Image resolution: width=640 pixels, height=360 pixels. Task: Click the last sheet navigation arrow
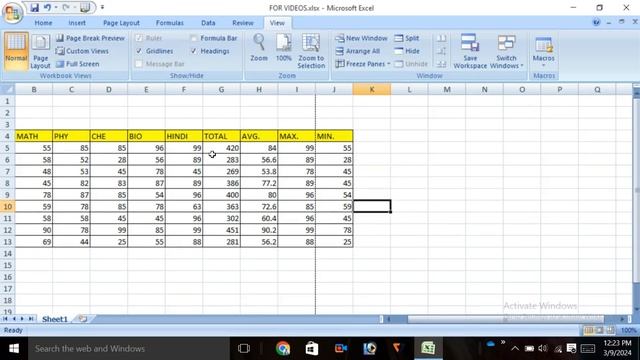[31, 319]
